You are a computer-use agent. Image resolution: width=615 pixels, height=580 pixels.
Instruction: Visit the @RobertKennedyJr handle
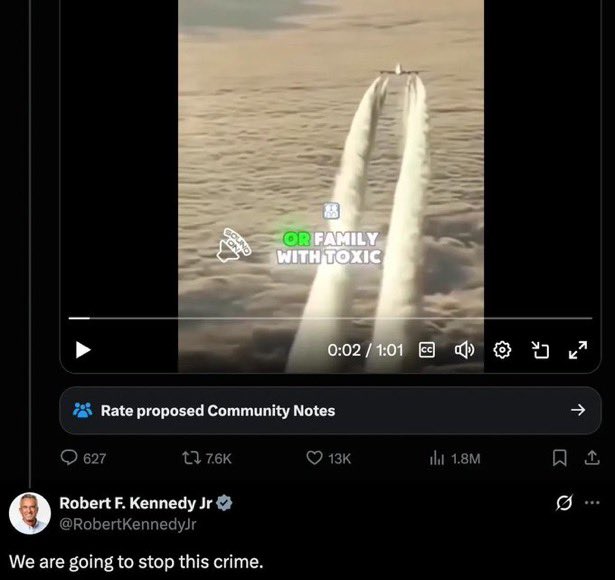tap(128, 524)
